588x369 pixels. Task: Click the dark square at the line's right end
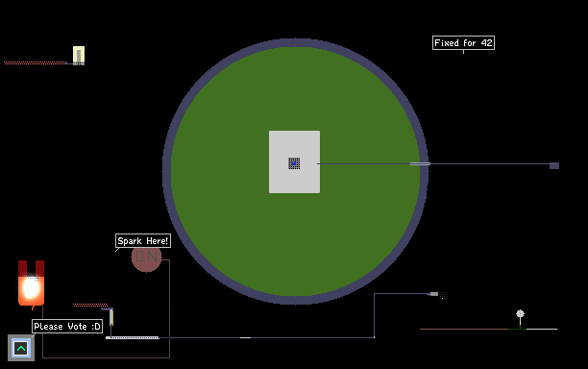point(554,165)
